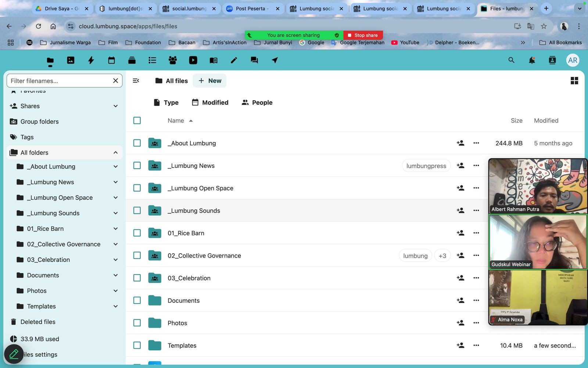
Task: Open the Modified filter dropdown
Action: click(x=210, y=103)
